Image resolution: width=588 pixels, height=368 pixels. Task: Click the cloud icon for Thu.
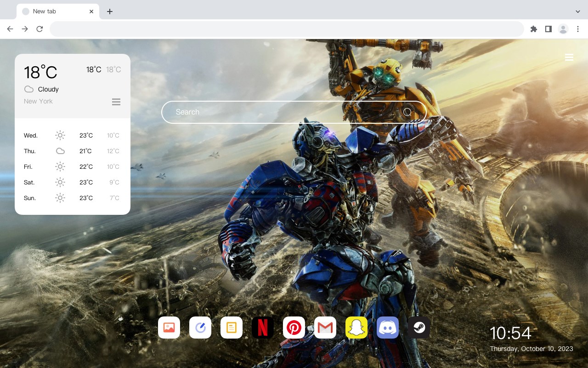tap(60, 151)
